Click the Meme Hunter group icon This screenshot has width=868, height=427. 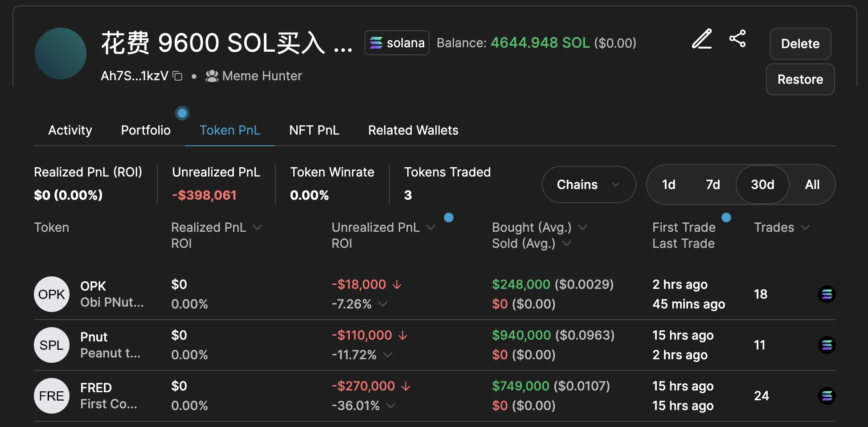point(212,76)
